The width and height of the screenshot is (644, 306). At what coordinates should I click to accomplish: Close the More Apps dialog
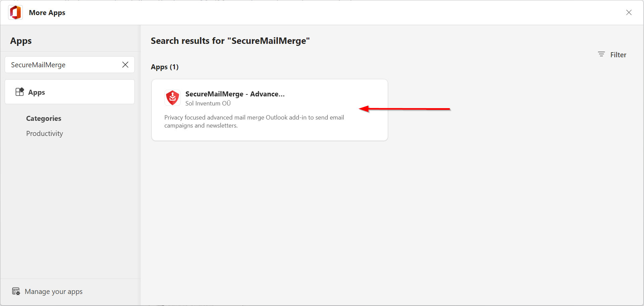tap(629, 12)
